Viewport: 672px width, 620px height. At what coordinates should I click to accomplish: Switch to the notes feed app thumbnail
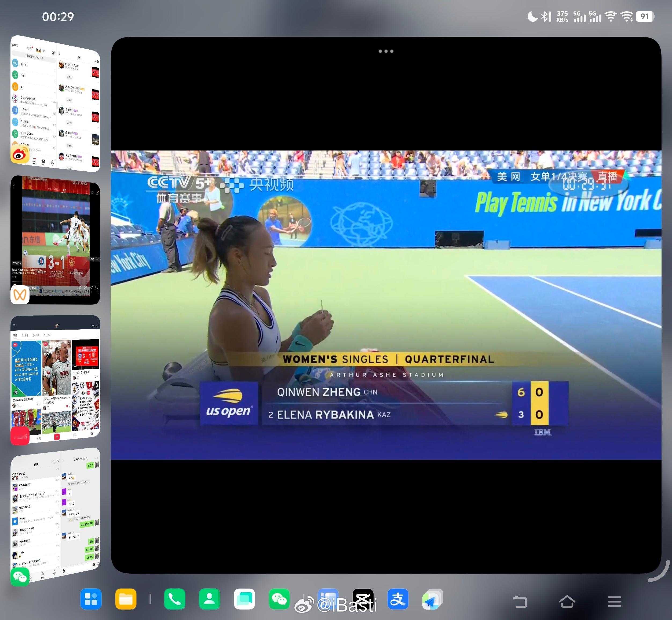55,379
